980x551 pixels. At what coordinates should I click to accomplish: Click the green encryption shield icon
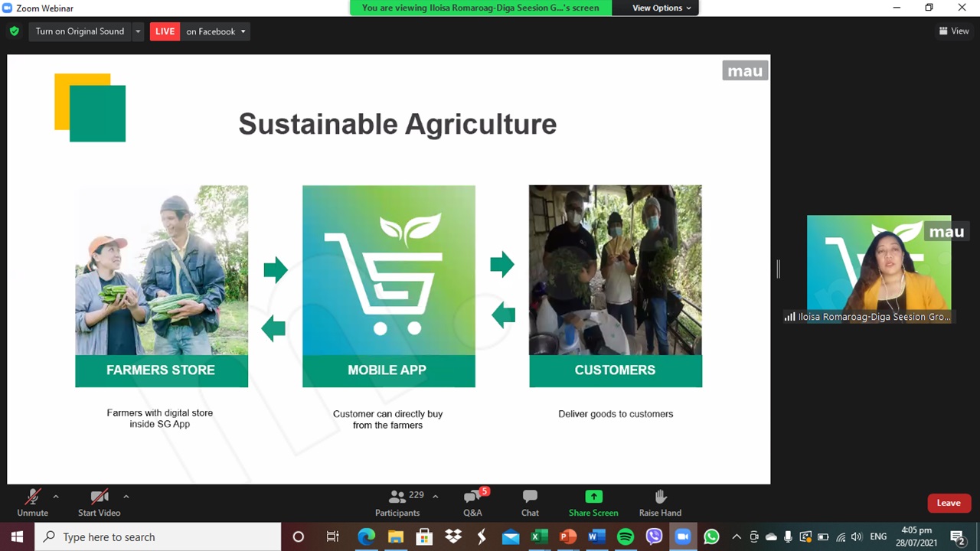pos(14,31)
